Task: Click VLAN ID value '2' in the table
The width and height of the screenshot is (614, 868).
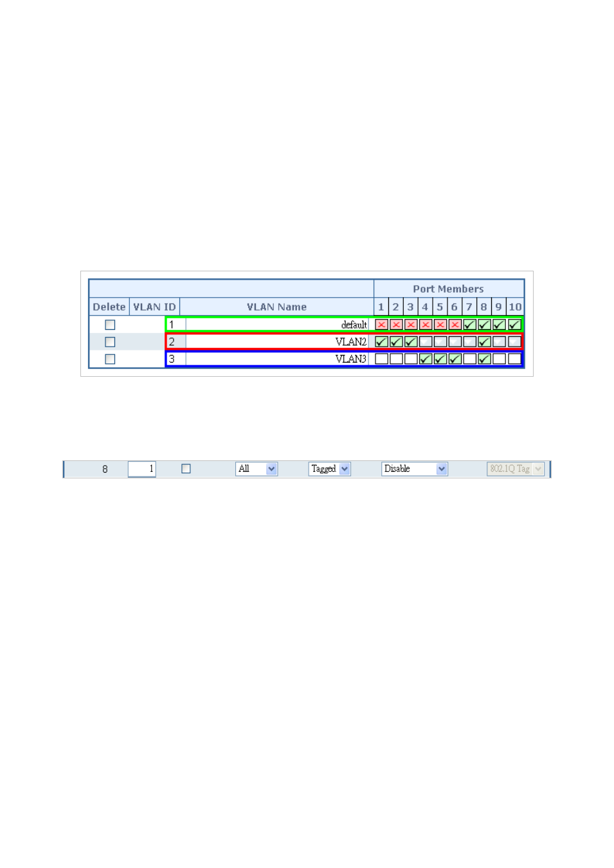Action: tap(172, 342)
